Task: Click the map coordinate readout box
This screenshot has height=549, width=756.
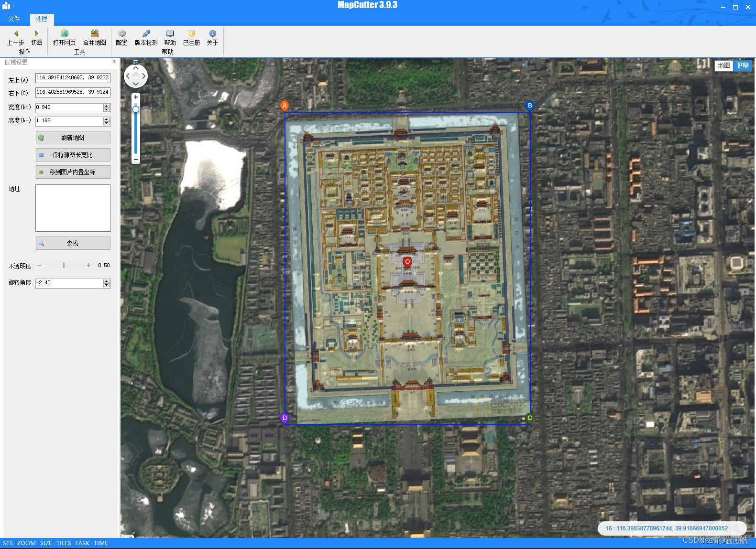Action: point(672,528)
